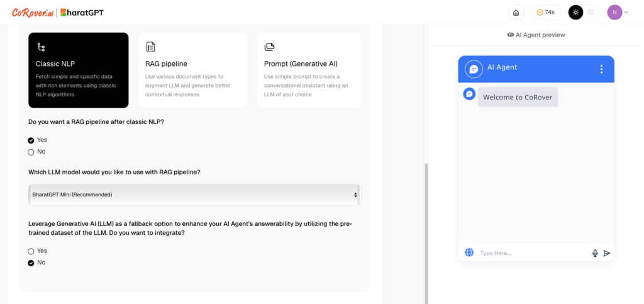The width and height of the screenshot is (644, 304).
Task: Select the Classic NLP card
Action: (x=79, y=70)
